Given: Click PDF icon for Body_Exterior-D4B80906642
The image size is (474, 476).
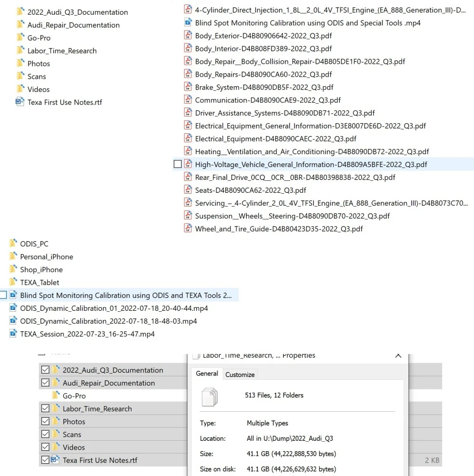Looking at the screenshot, I should tap(188, 36).
